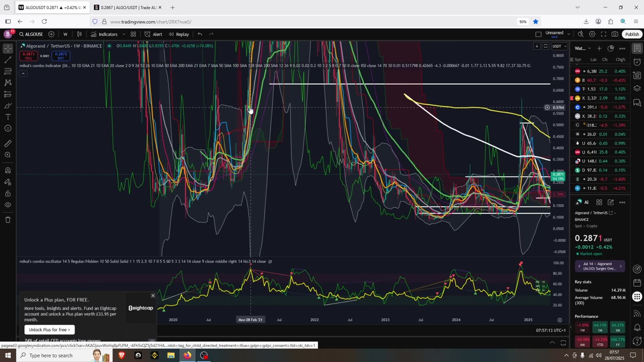The height and width of the screenshot is (362, 644).
Task: Select the brush drawing tool
Action: [x=8, y=106]
